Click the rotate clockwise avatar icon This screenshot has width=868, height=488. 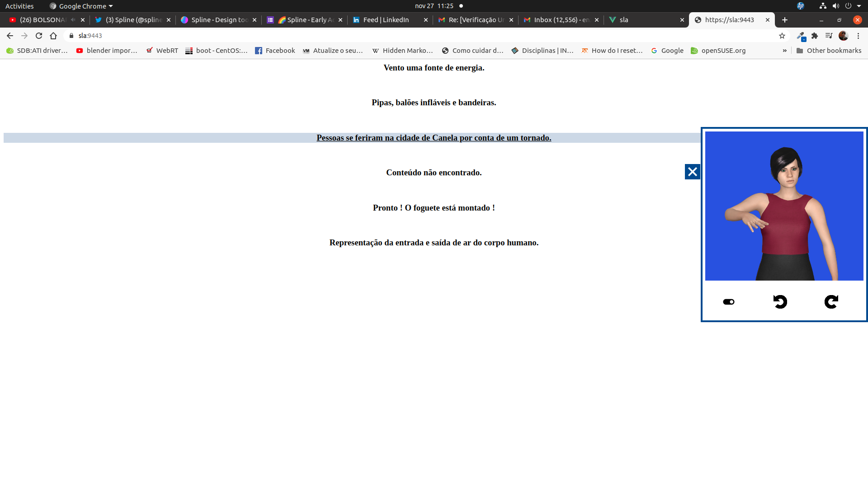click(x=831, y=302)
